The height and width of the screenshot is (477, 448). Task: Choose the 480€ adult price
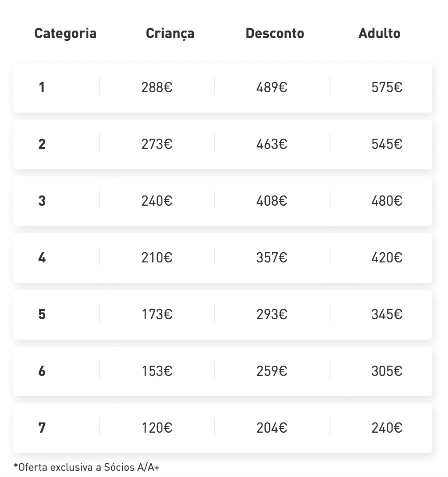click(x=387, y=201)
